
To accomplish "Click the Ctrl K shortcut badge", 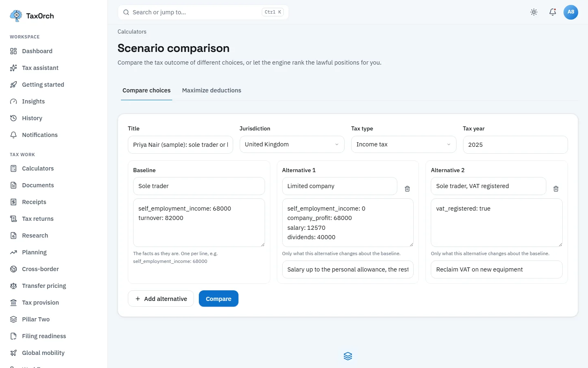I will 273,12.
